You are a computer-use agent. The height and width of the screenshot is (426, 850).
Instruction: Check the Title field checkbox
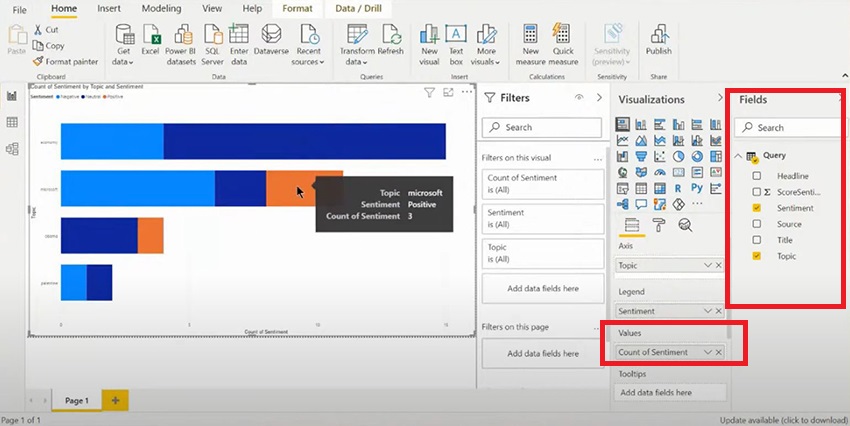tap(757, 240)
